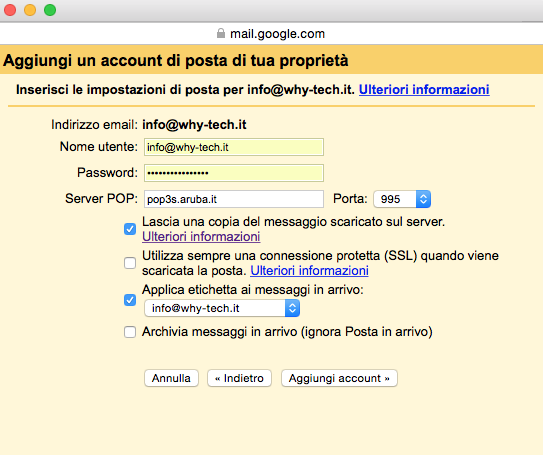Open the info@why-tech.it label dropdown
The image size is (543, 455).
coord(222,308)
